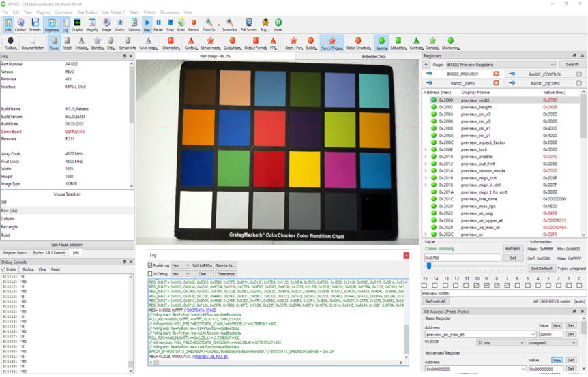Switch to Full Screen view
This screenshot has height=377, width=588.
click(x=248, y=25)
